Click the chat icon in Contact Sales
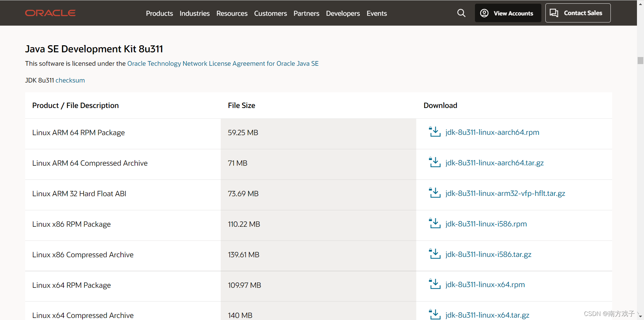Image resolution: width=644 pixels, height=320 pixels. pyautogui.click(x=554, y=13)
